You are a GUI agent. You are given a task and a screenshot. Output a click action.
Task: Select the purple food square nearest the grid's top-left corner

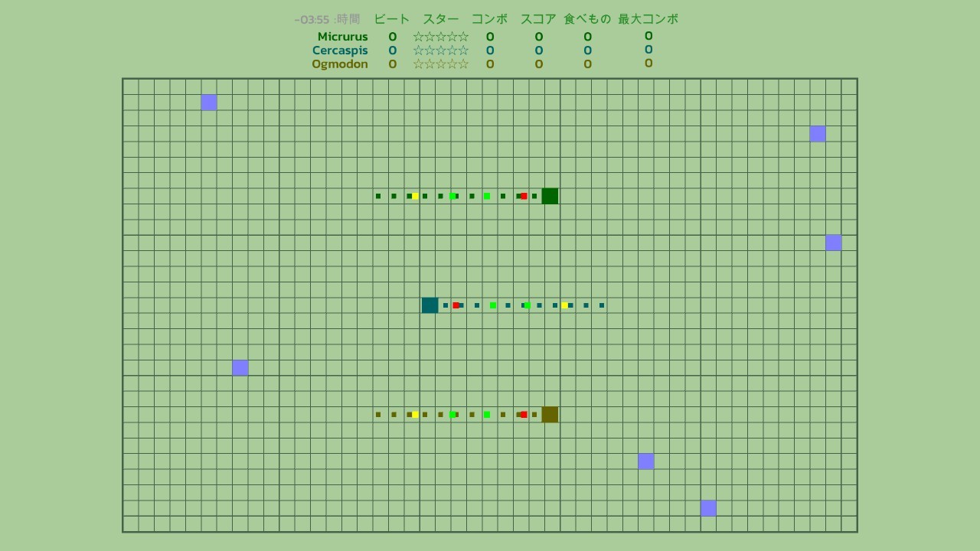coord(209,103)
